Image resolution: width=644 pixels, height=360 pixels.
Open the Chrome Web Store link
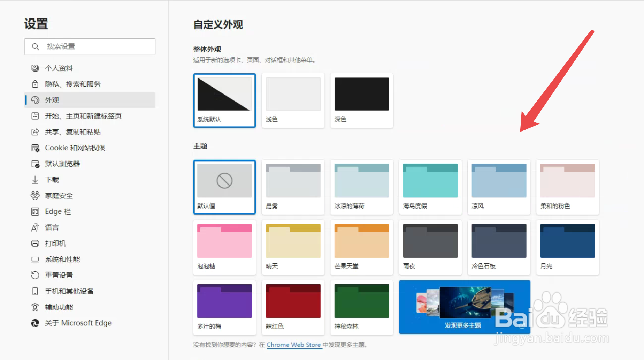(x=294, y=345)
